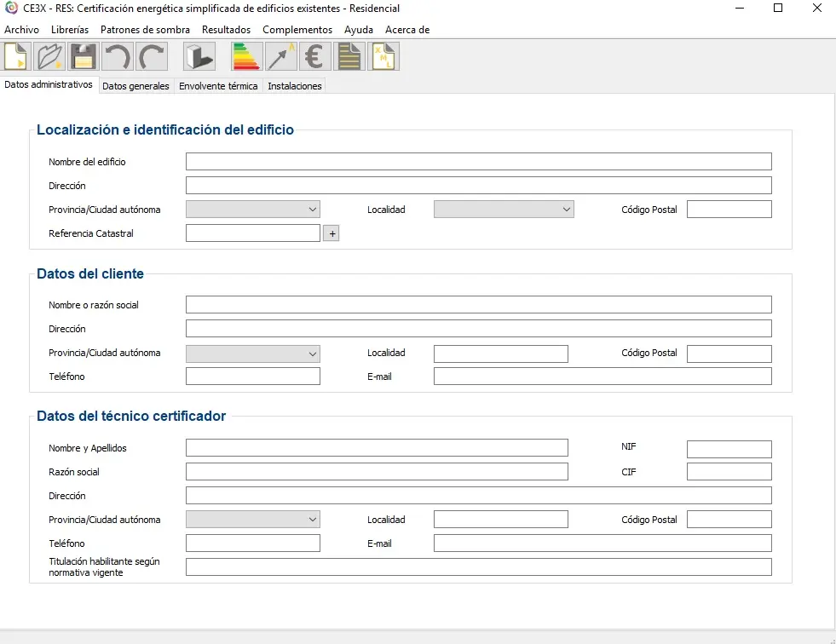Expand the building Provincia/Ciudad autónoma dropdown
The height and width of the screenshot is (644, 836).
pos(253,209)
